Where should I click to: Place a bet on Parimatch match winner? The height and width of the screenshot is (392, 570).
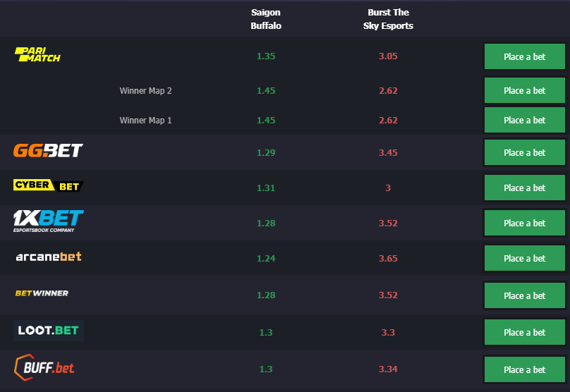point(525,56)
